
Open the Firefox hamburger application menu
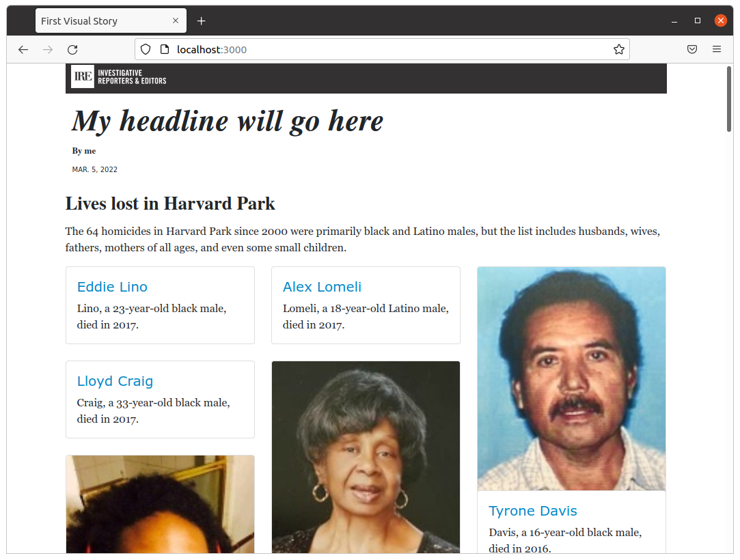(717, 49)
